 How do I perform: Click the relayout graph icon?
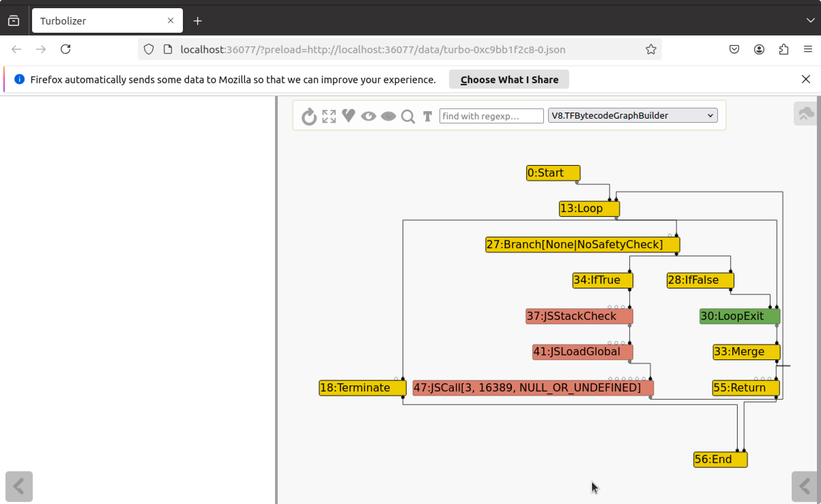click(309, 116)
